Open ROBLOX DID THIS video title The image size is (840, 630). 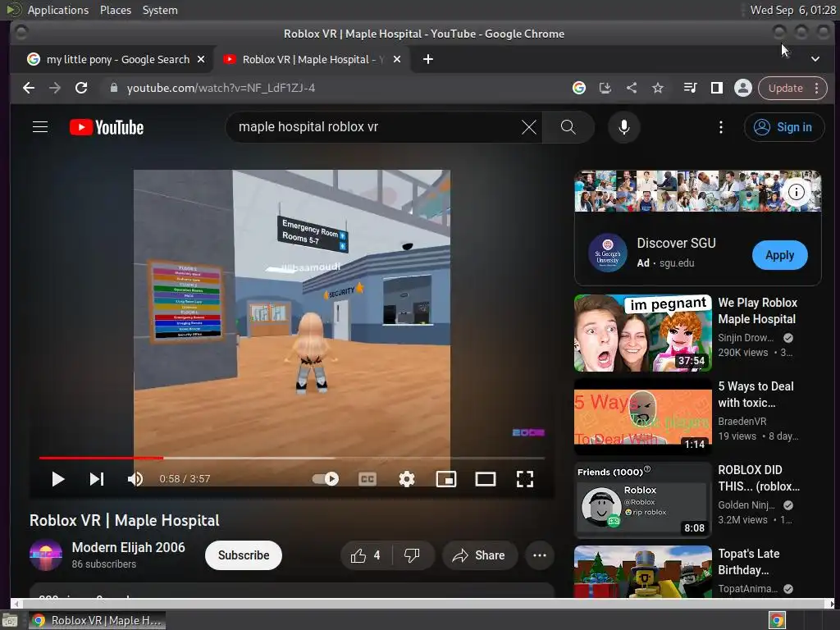click(759, 478)
